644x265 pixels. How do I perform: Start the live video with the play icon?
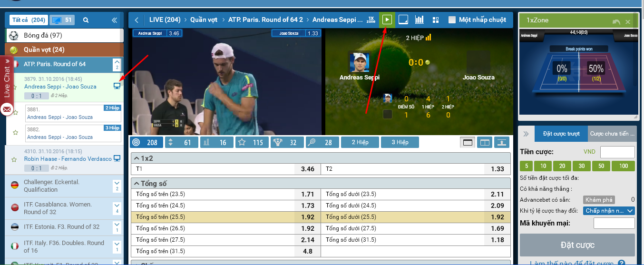tap(387, 20)
